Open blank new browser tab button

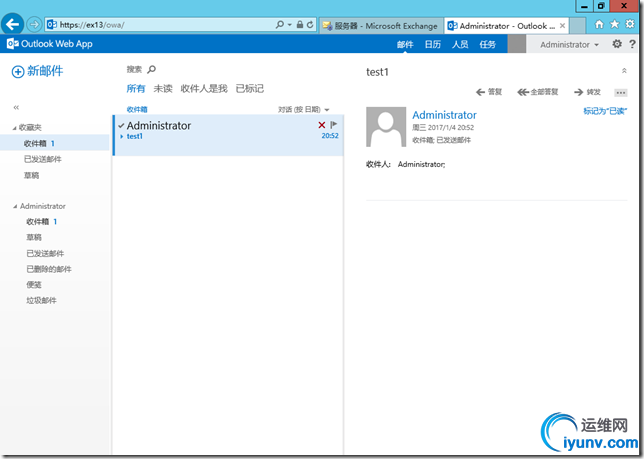pos(577,26)
